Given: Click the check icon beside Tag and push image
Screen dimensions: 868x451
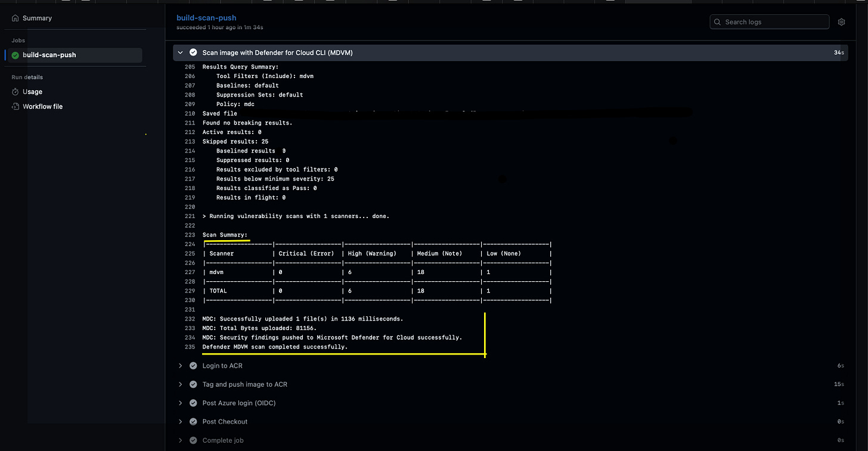Looking at the screenshot, I should [193, 384].
